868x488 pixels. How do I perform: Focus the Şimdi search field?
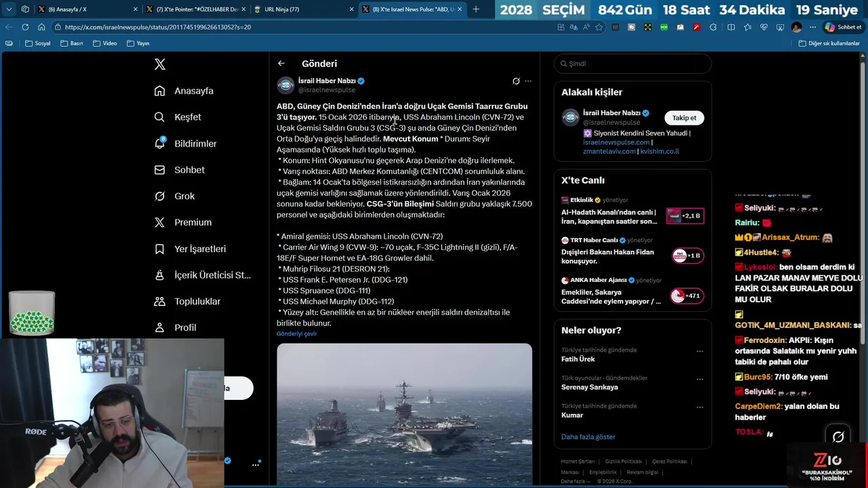pyautogui.click(x=633, y=64)
